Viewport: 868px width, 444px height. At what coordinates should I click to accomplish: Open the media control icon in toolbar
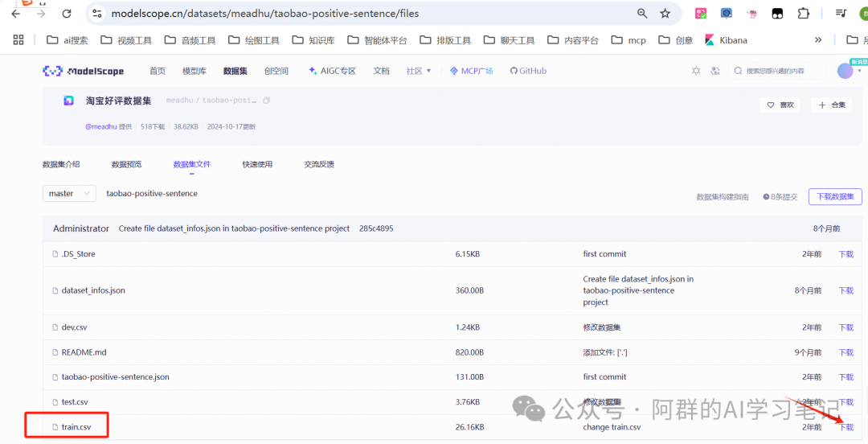(841, 14)
